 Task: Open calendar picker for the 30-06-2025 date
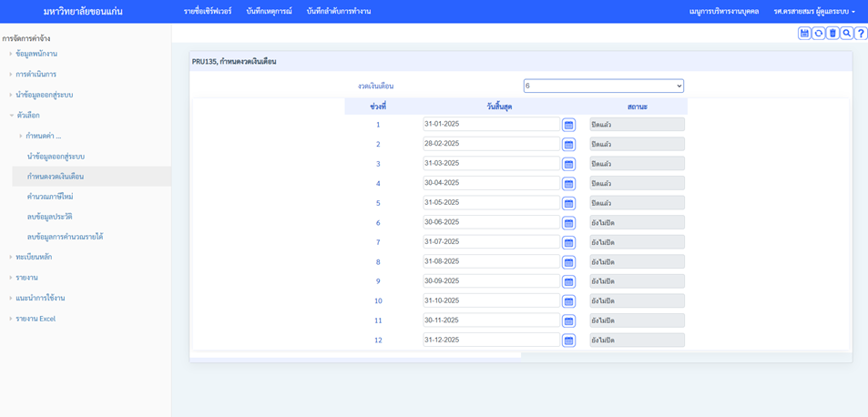(x=568, y=223)
